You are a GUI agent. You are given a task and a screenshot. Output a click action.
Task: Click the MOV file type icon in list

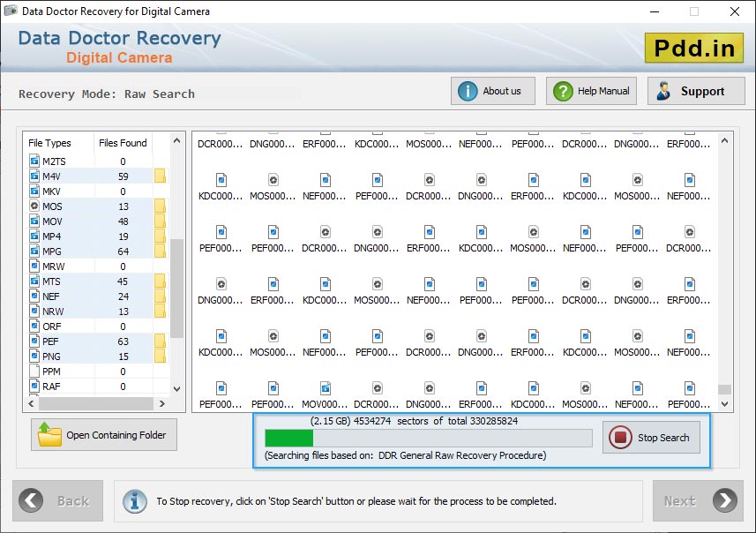[34, 221]
